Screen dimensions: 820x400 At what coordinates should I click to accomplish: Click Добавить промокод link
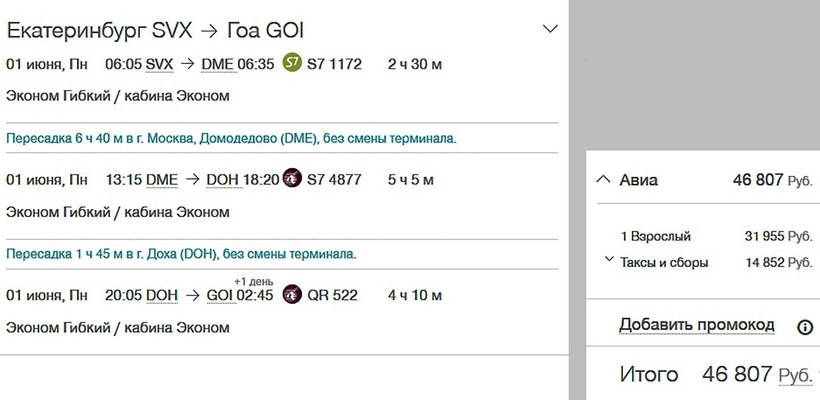(x=696, y=325)
